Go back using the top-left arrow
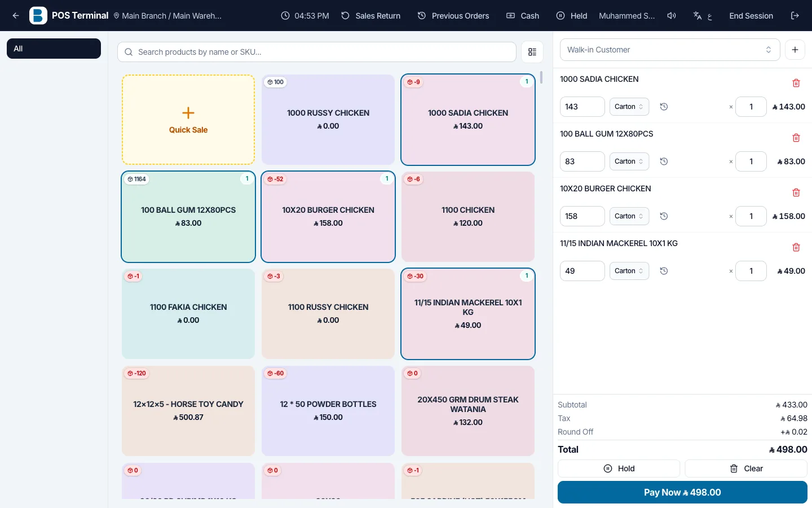 (16, 16)
